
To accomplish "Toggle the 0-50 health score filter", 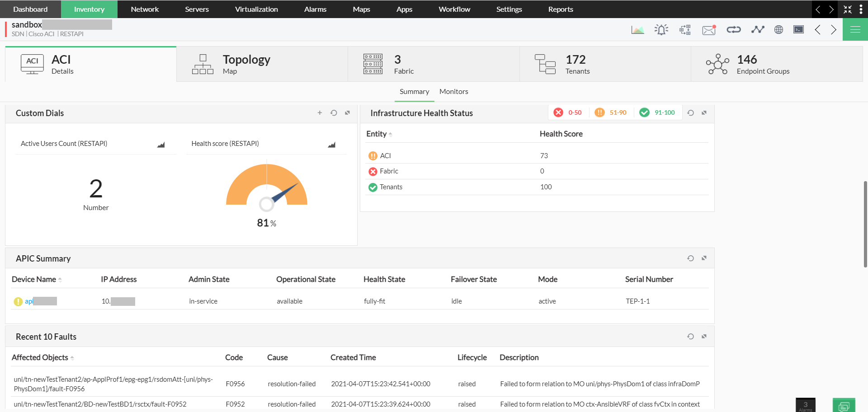I will click(x=568, y=112).
